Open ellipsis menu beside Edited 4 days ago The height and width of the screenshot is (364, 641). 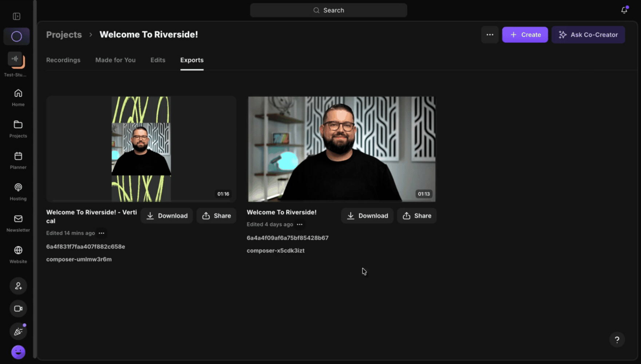[x=300, y=224]
